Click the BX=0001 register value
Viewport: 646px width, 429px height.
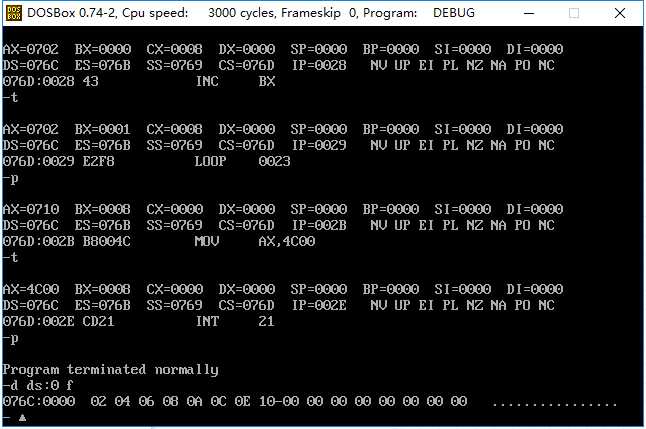click(x=103, y=129)
